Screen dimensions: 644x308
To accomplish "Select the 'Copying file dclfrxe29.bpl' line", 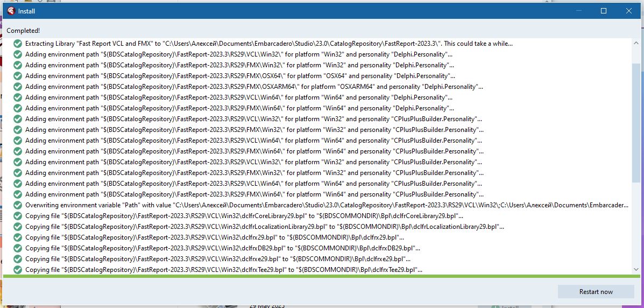I will 218,259.
